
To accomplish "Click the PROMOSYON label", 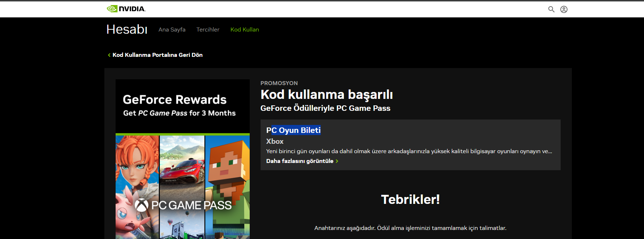I will tap(279, 83).
